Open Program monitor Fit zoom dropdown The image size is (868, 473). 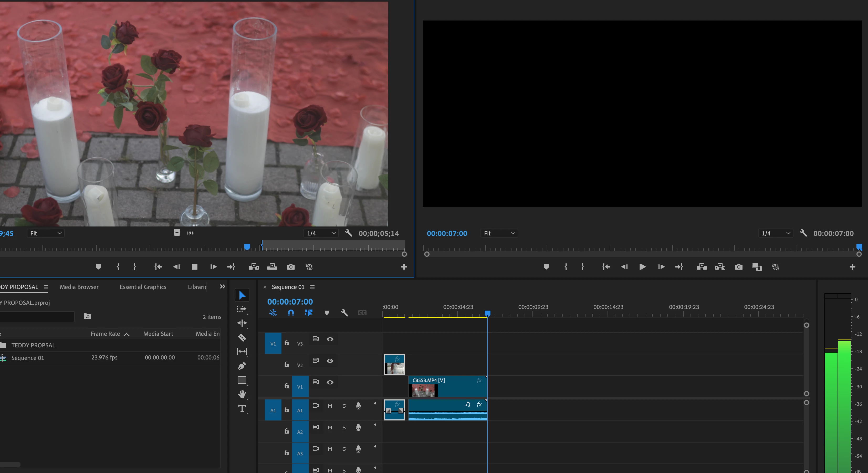pos(499,233)
